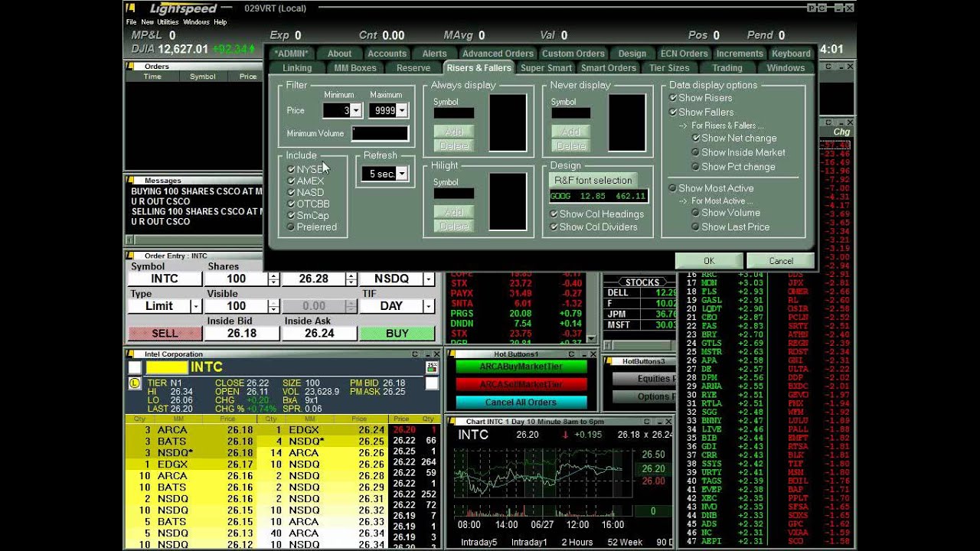
Task: Open the Maximum price dropdown
Action: 402,111
